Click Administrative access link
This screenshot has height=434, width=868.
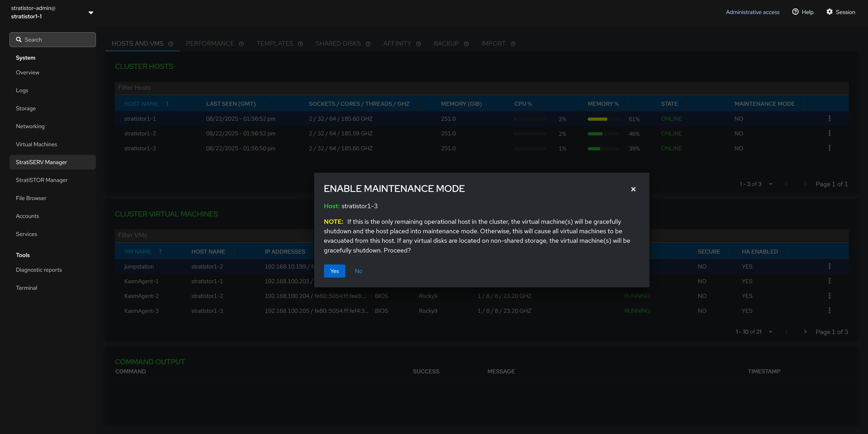(x=752, y=12)
